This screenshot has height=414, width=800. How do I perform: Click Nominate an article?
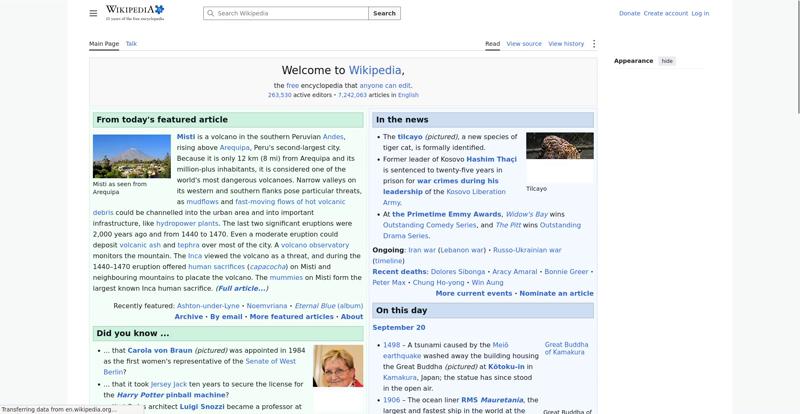coord(556,294)
